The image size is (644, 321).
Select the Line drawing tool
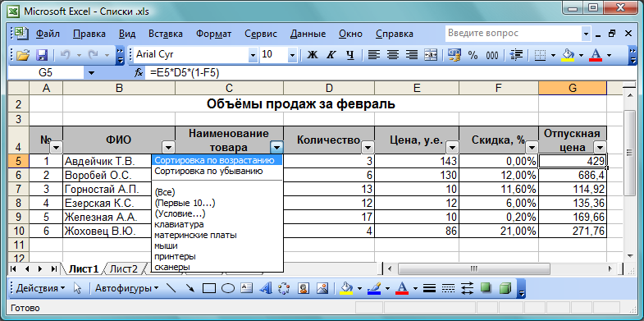point(171,288)
